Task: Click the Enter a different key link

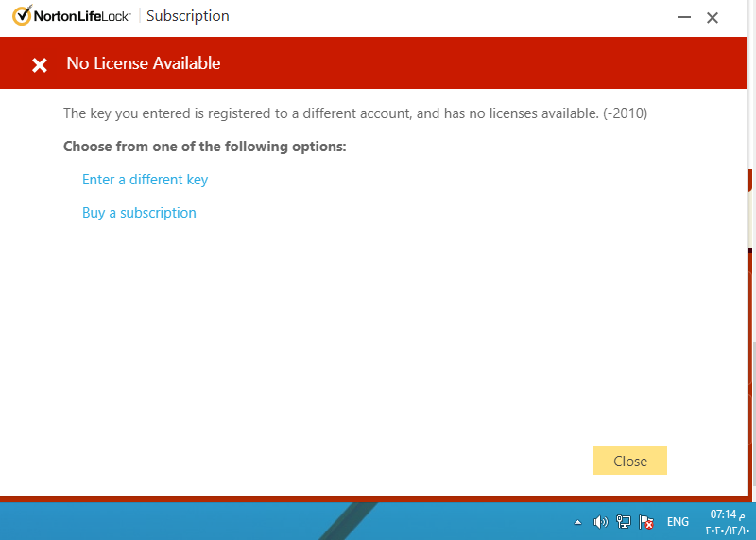Action: [146, 180]
